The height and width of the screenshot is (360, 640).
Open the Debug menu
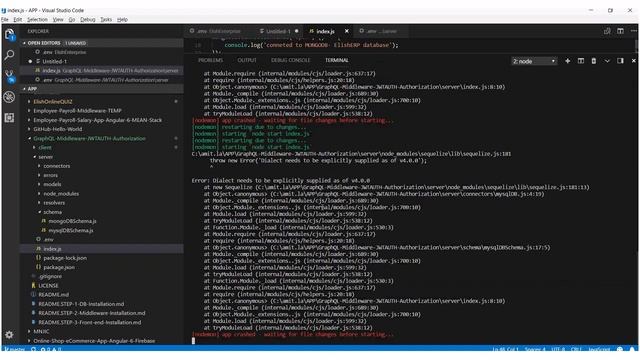tap(87, 20)
